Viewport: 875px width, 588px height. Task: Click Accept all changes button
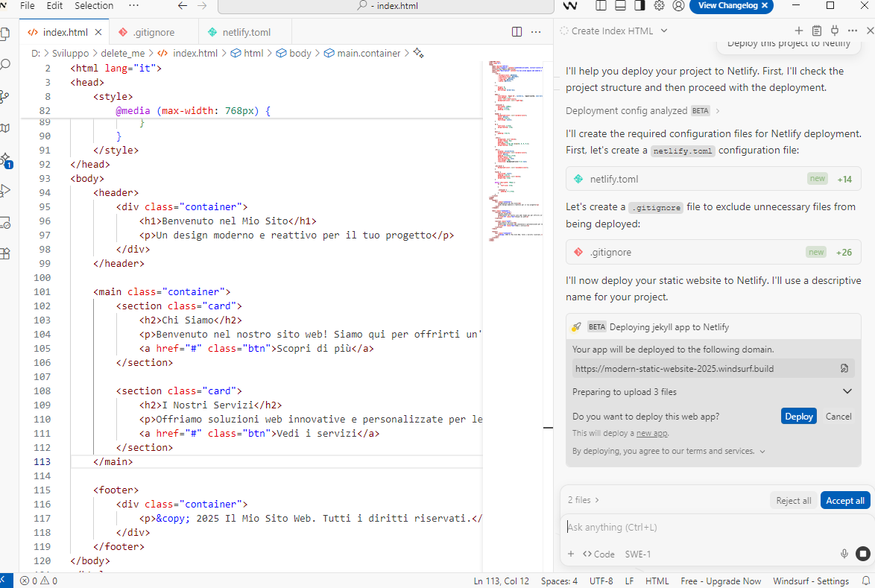pyautogui.click(x=844, y=501)
